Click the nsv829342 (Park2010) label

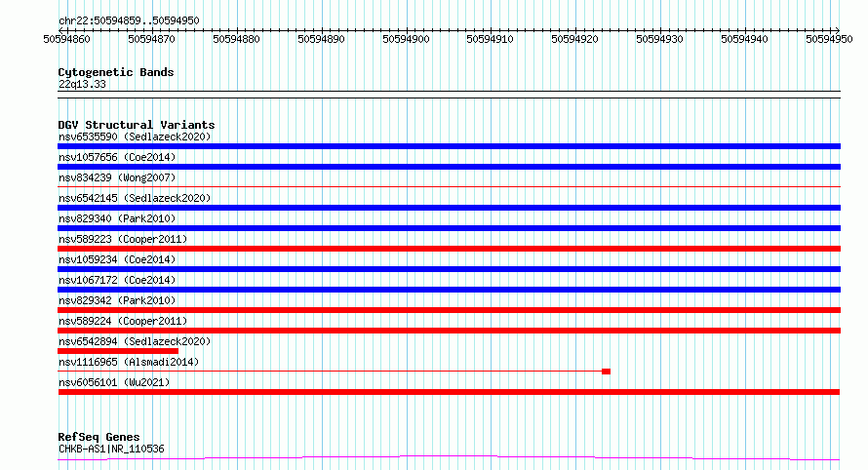117,300
